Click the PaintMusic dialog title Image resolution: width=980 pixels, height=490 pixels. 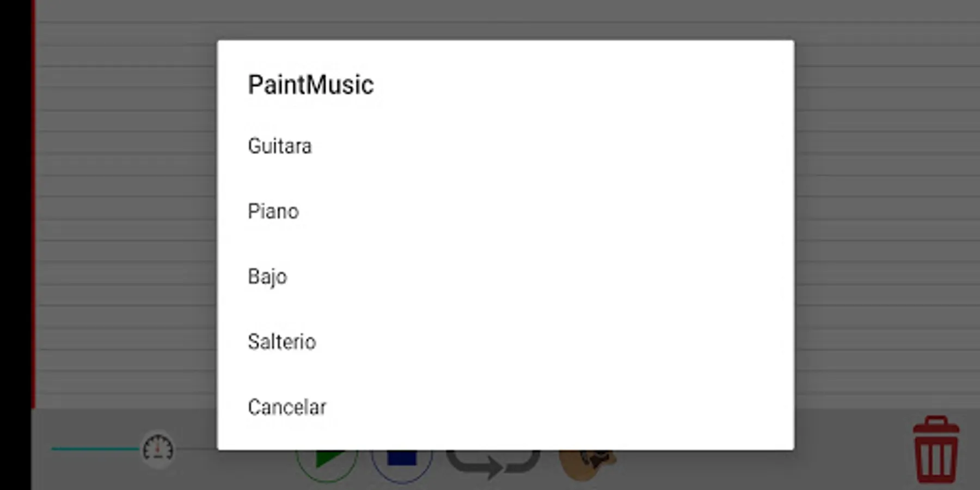point(311,85)
